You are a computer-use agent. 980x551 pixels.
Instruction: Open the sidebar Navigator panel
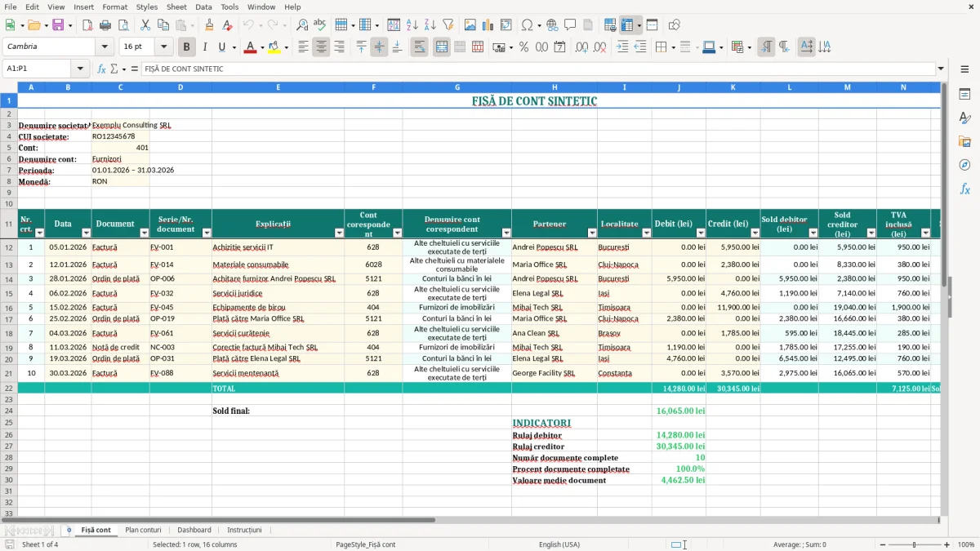coord(964,165)
